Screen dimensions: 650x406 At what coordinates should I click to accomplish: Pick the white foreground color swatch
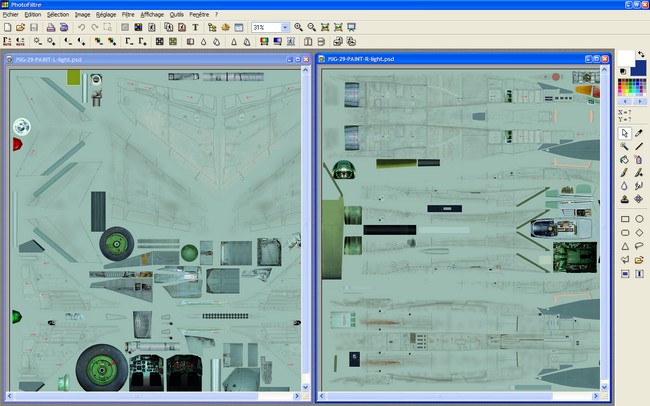click(626, 58)
